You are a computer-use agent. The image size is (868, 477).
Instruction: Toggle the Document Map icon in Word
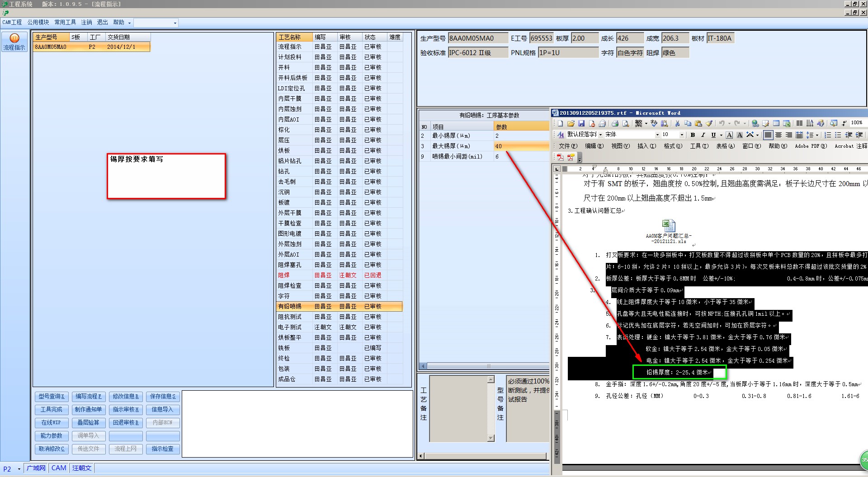834,123
